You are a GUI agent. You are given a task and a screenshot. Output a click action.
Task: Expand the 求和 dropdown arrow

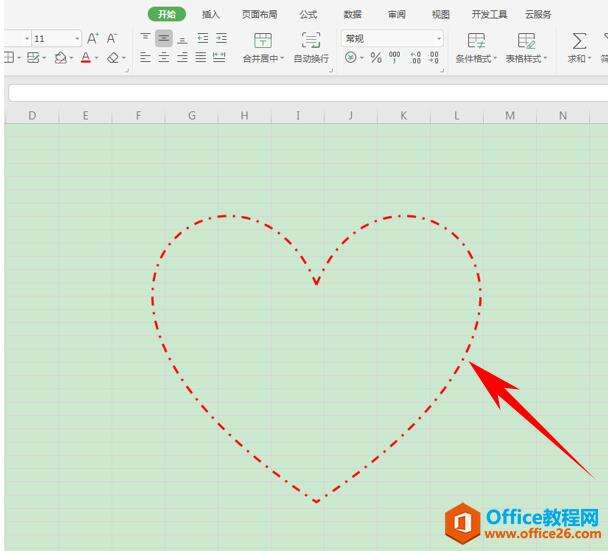click(x=589, y=59)
